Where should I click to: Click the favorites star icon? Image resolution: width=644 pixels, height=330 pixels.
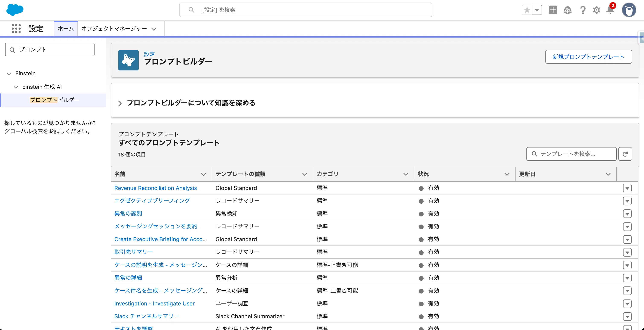point(527,10)
